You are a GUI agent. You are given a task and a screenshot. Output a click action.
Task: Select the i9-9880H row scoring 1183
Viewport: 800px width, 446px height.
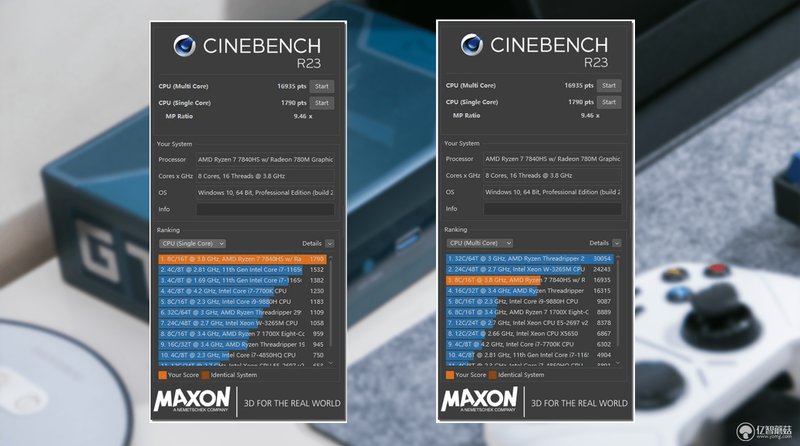(x=242, y=302)
